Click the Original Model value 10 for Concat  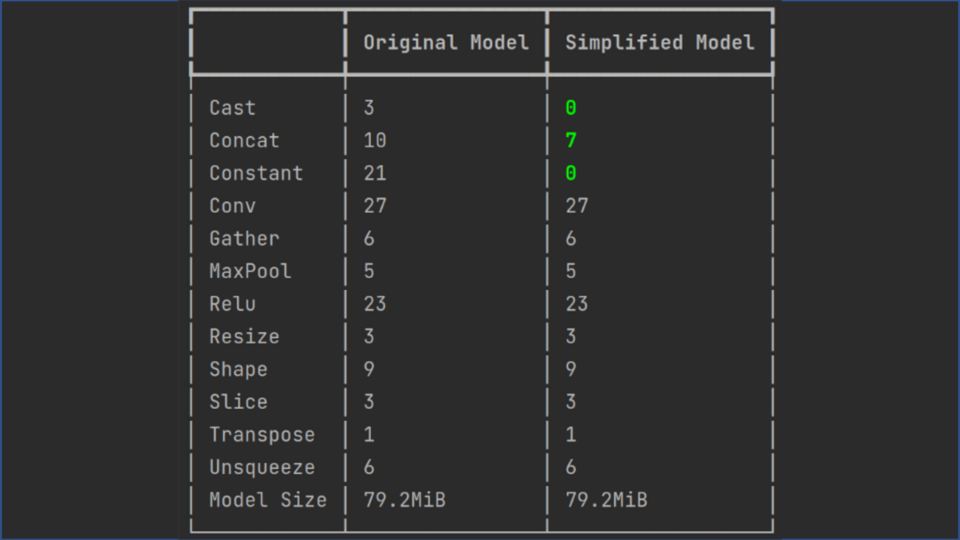[375, 141]
